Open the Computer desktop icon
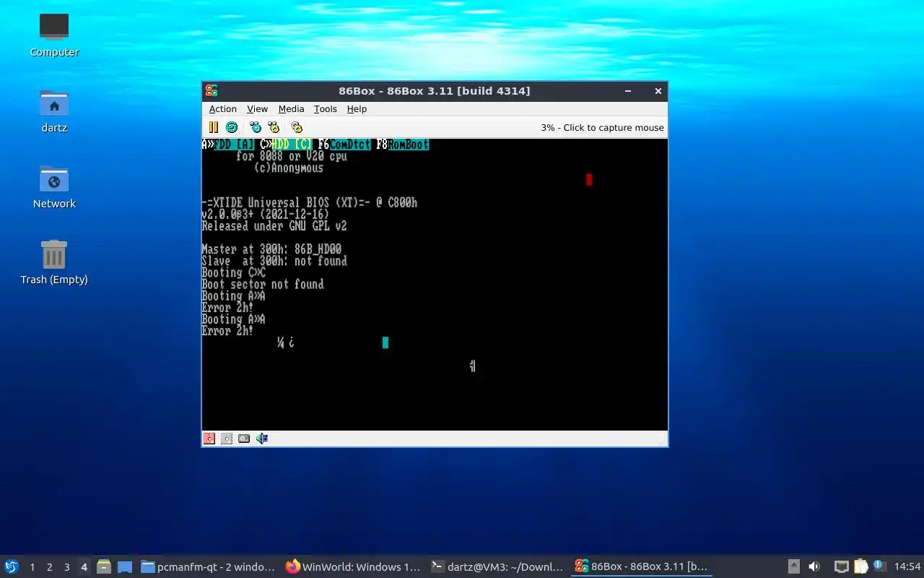Image resolution: width=924 pixels, height=578 pixels. click(x=54, y=35)
